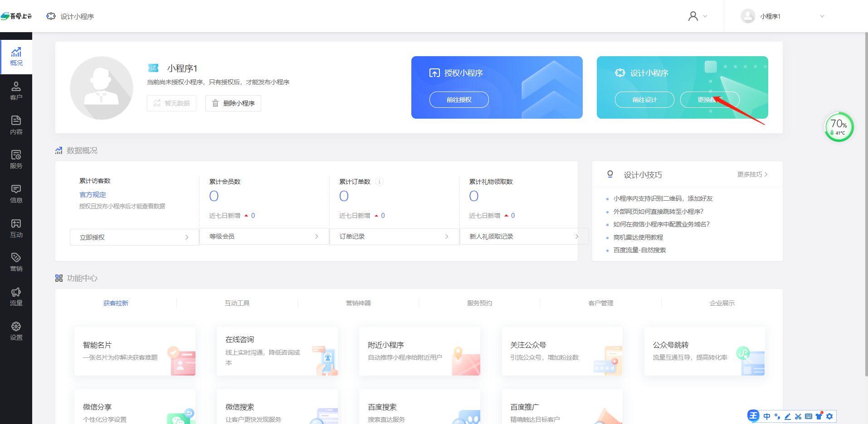Screen dimensions: 868x424
Task: Open the 智能名片 feature card
Action: [135, 351]
